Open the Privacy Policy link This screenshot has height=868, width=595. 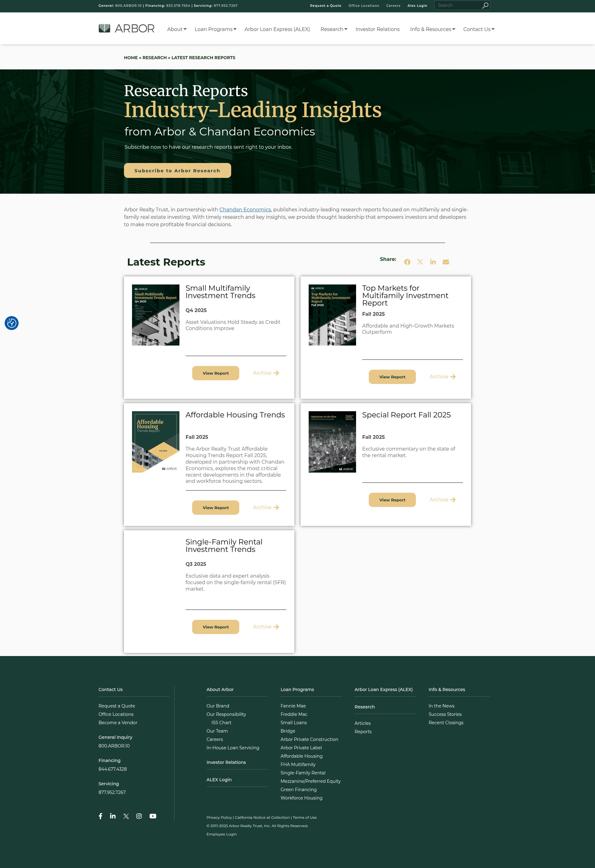pos(219,817)
